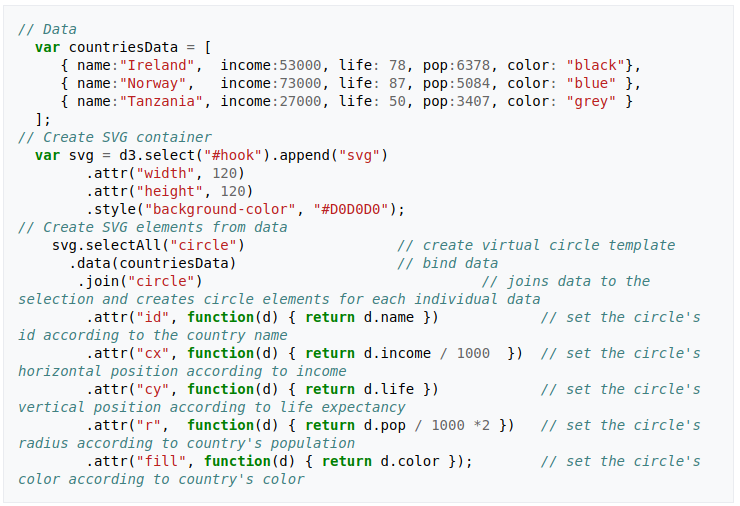Click the "#D0D0D0" background color value
The width and height of the screenshot is (740, 506).
click(x=352, y=209)
